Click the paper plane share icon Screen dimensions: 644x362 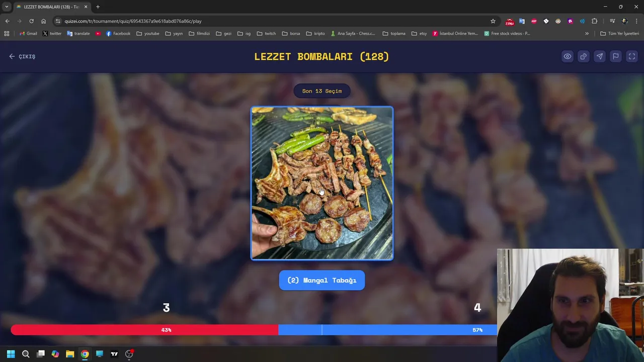coord(599,56)
